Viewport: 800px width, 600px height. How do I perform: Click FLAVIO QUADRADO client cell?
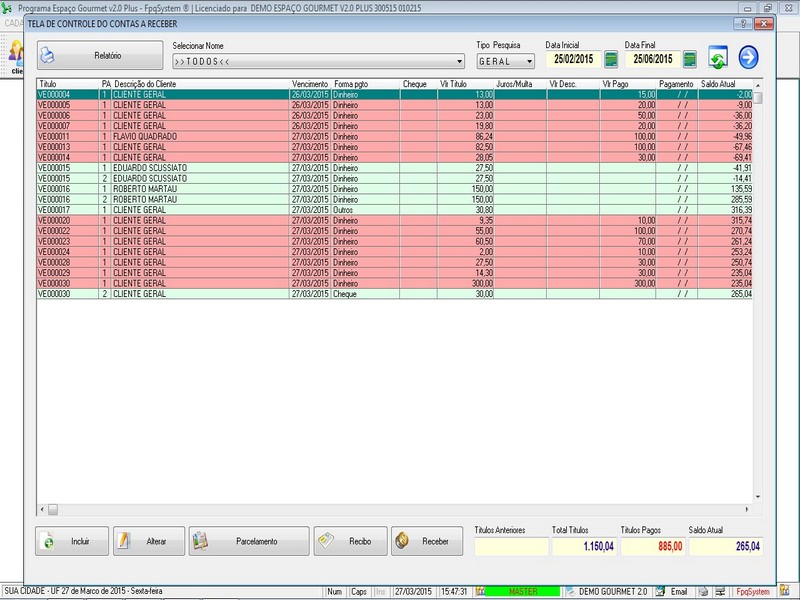tap(201, 137)
